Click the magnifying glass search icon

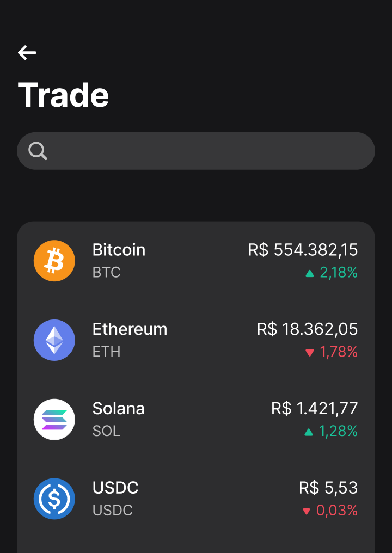[x=38, y=151]
